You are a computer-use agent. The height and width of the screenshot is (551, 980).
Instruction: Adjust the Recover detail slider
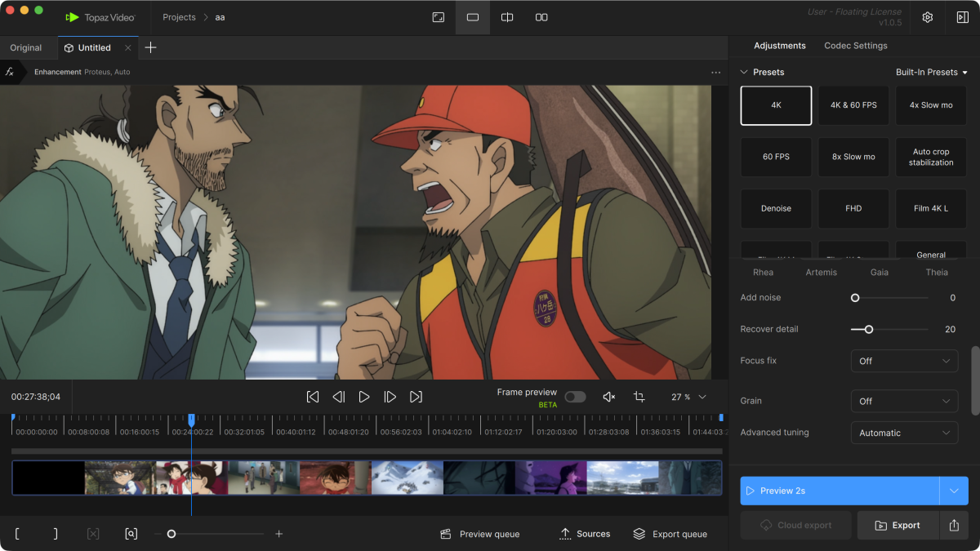(x=869, y=329)
